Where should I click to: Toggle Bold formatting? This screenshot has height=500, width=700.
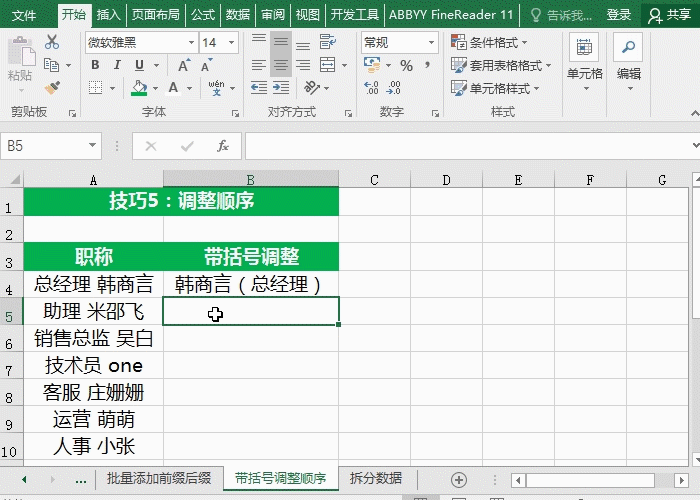tap(95, 65)
